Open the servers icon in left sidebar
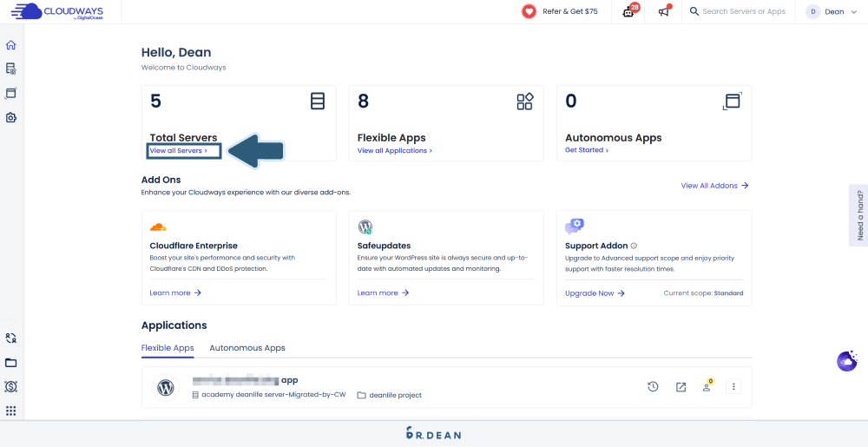Screen dimensions: 868x447 pos(11,69)
